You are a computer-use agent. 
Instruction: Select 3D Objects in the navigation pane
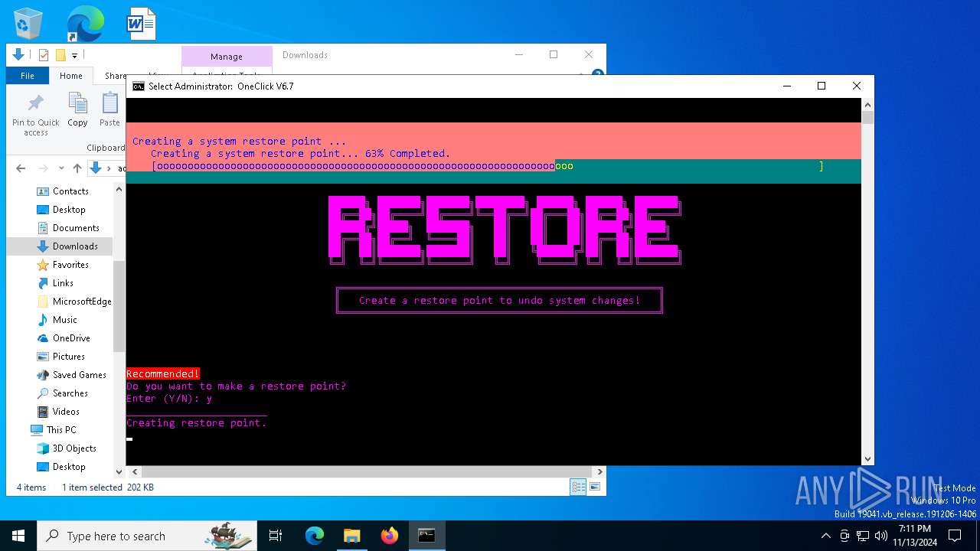click(x=74, y=448)
